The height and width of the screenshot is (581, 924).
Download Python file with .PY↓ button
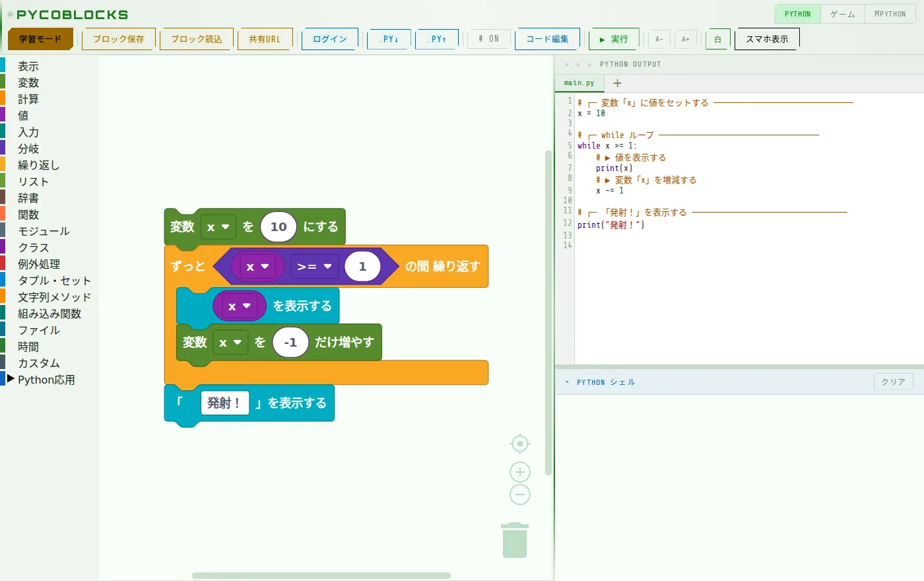click(x=389, y=39)
